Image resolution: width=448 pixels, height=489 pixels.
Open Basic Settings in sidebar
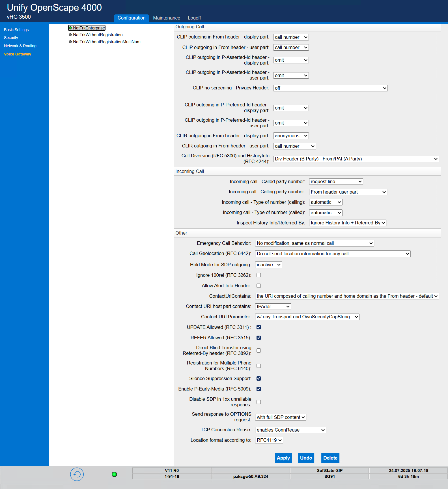pos(16,30)
